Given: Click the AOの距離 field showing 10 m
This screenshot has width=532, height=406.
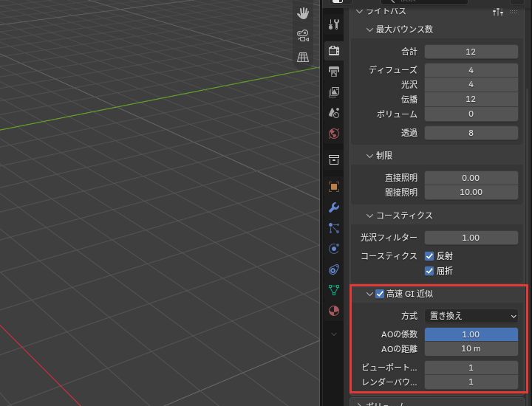Looking at the screenshot, I should 471,348.
